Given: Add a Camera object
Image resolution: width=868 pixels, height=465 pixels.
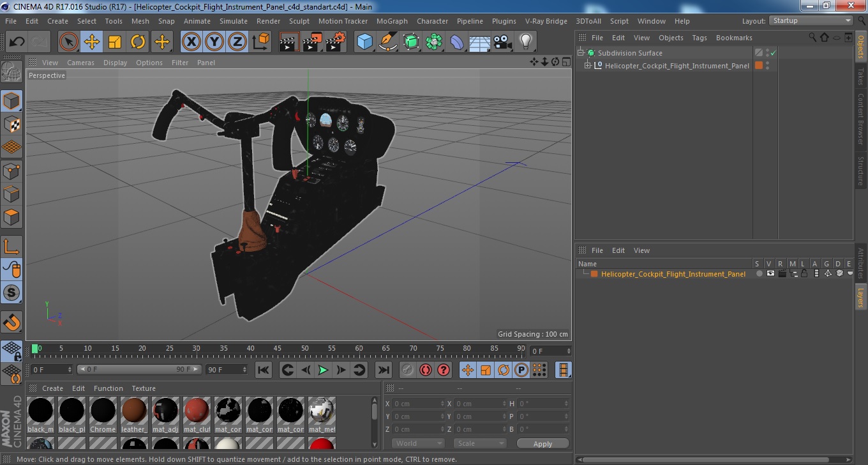Looking at the screenshot, I should 503,42.
